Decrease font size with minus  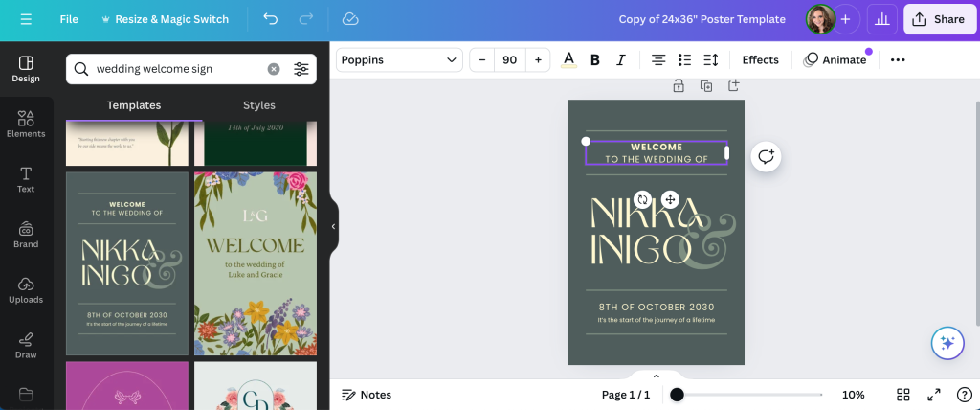coord(482,60)
